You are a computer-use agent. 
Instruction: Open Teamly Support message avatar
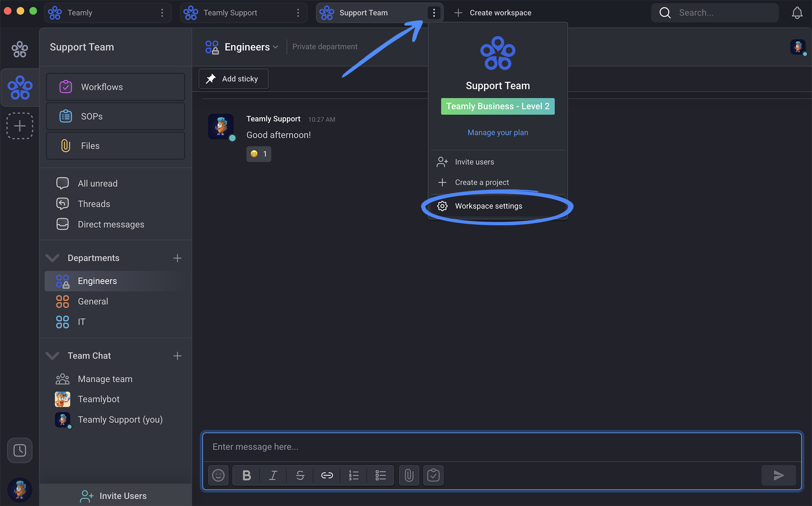point(221,126)
